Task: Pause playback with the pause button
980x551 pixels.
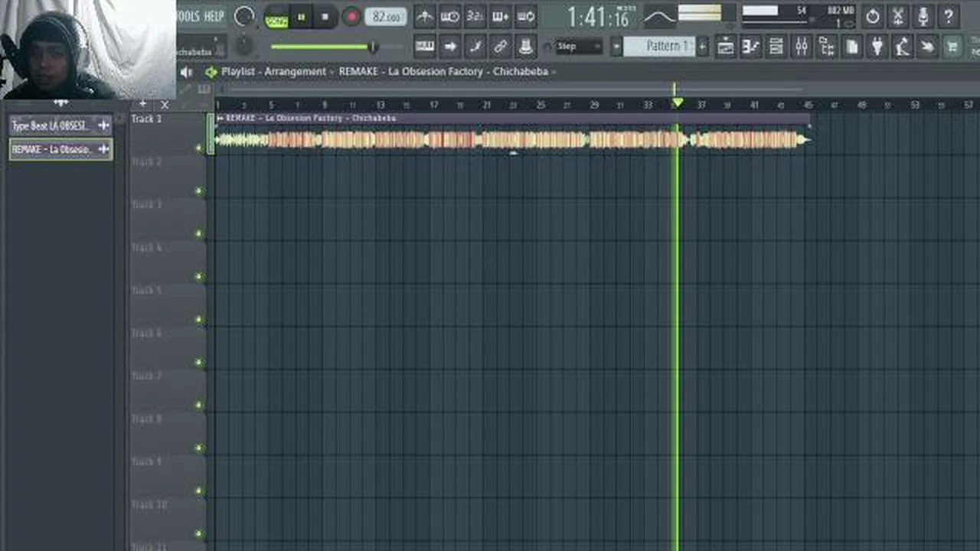Action: click(301, 17)
